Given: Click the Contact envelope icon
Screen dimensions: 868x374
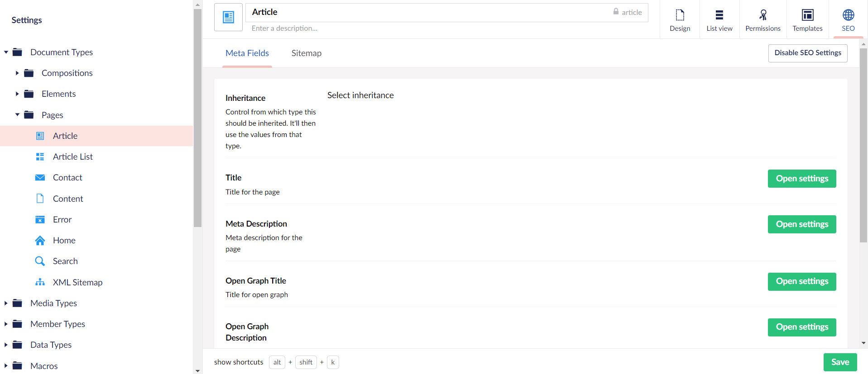Looking at the screenshot, I should 40,178.
